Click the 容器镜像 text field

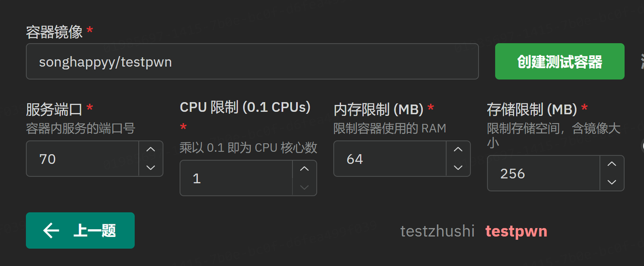click(x=252, y=61)
